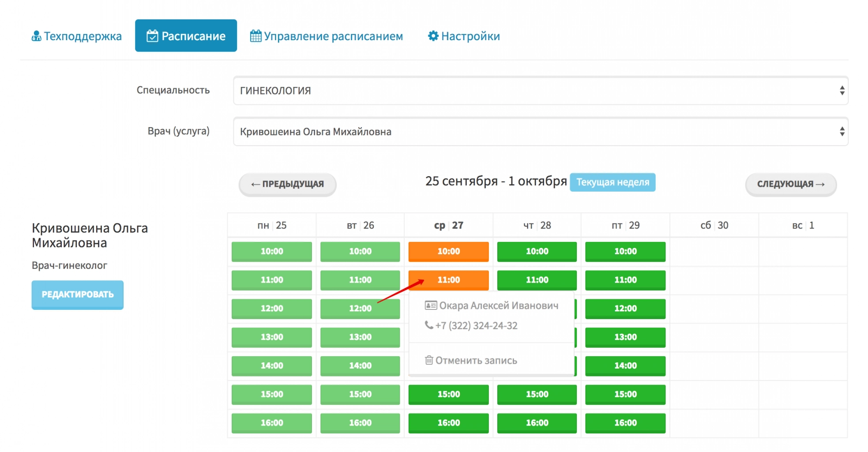Image resolution: width=868 pixels, height=452 pixels.
Task: Click the gear icon beside Настройки
Action: click(433, 36)
